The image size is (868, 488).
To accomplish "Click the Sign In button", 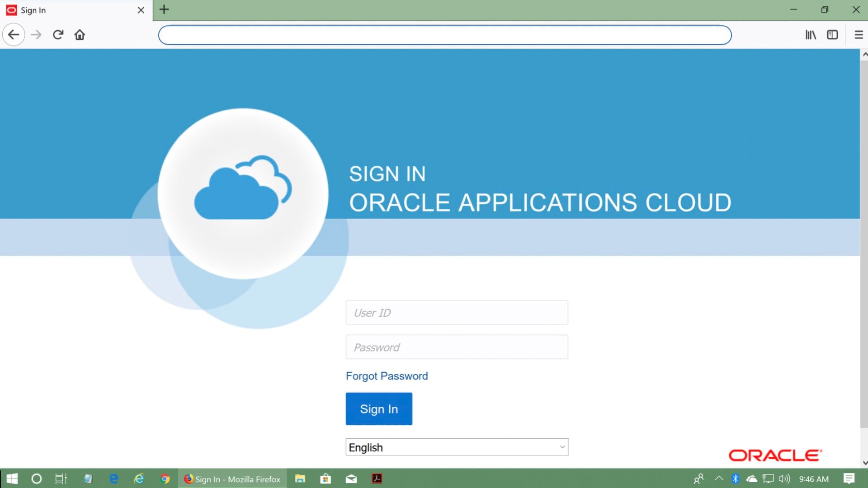I will point(379,408).
